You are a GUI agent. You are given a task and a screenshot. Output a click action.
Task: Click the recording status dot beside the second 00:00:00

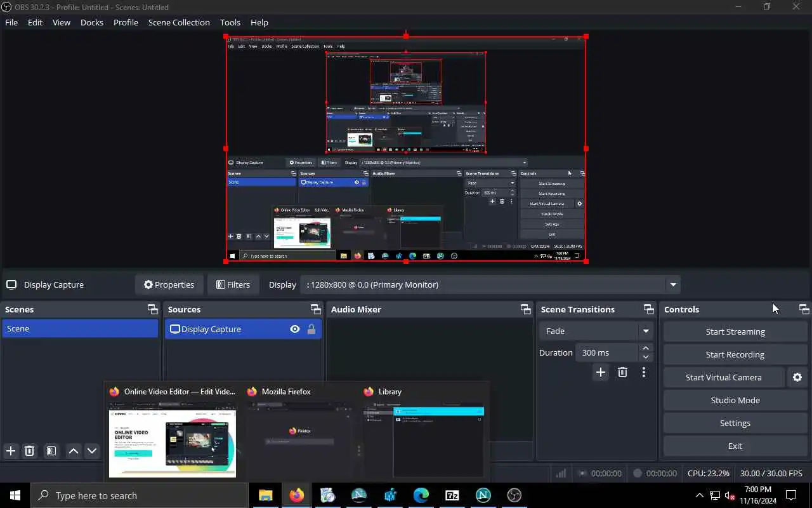[x=638, y=473]
